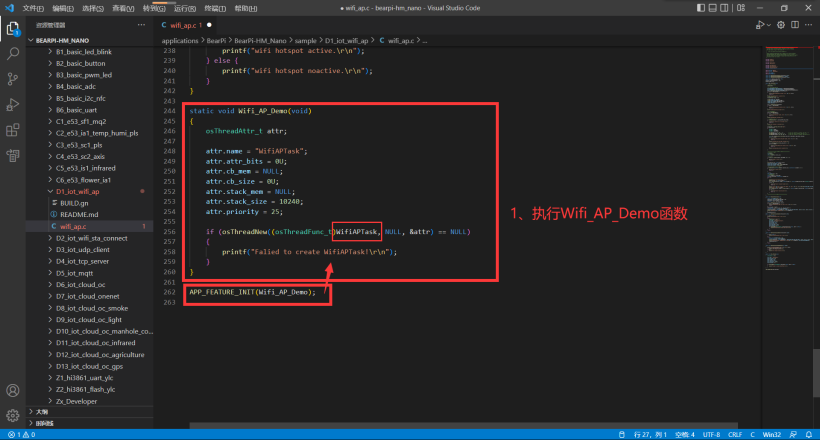Click the UTF-8 encoding in status bar
The image size is (820, 440).
(x=710, y=435)
